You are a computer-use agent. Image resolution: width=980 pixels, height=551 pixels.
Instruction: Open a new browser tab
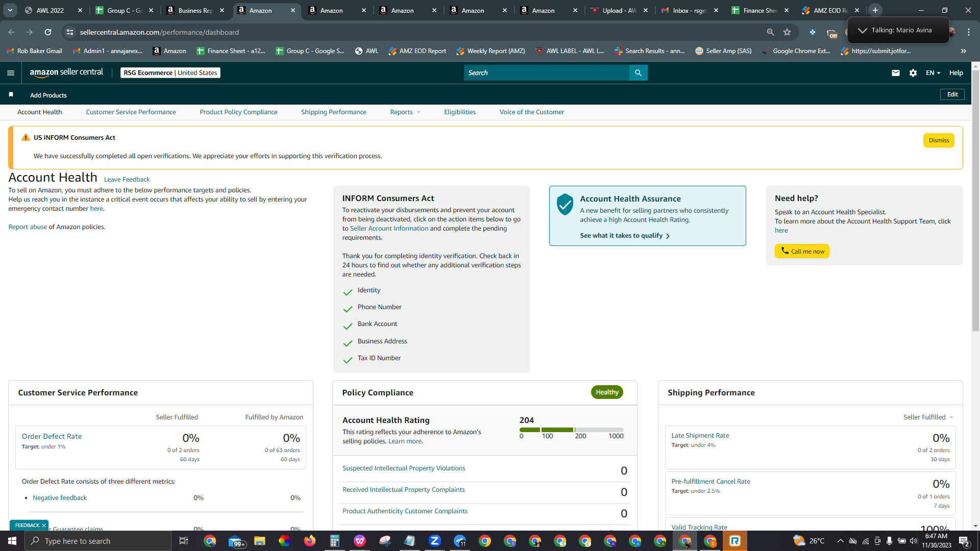pyautogui.click(x=875, y=10)
